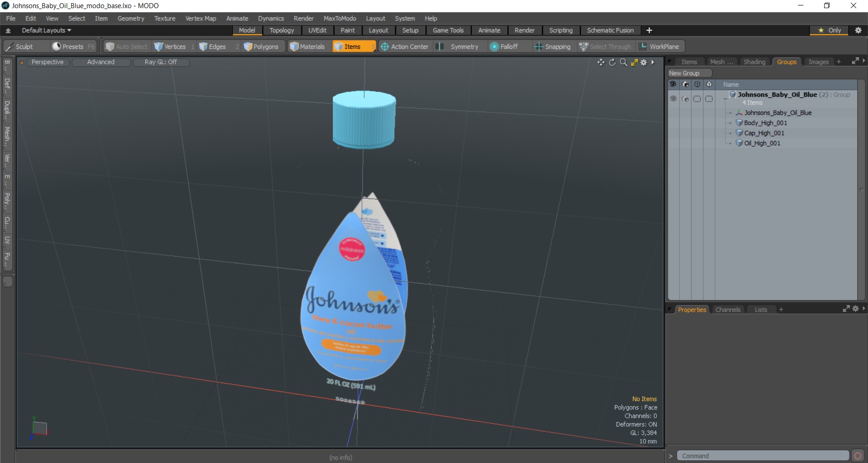Click the layout settings gear icon
The width and height of the screenshot is (868, 463).
coord(858,30)
